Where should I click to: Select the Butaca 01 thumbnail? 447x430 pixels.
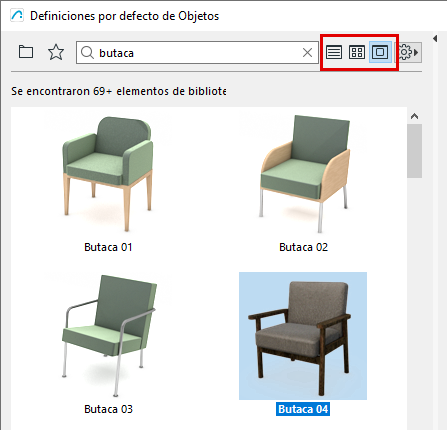[108, 173]
